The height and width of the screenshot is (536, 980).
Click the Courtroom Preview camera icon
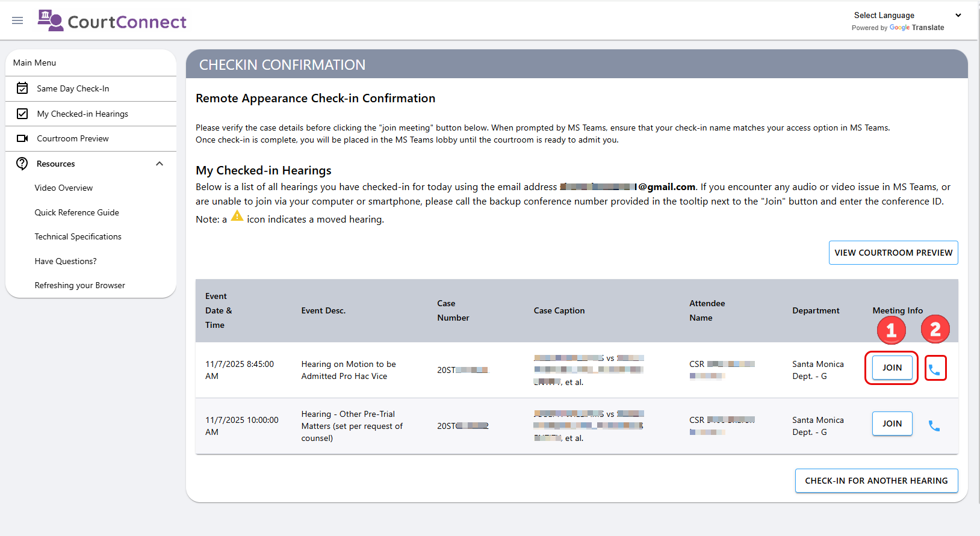[x=22, y=138]
